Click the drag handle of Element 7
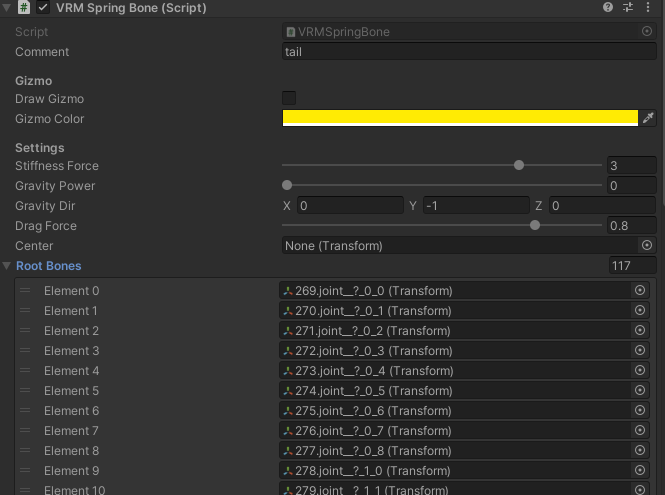Image resolution: width=665 pixels, height=495 pixels. pyautogui.click(x=25, y=430)
